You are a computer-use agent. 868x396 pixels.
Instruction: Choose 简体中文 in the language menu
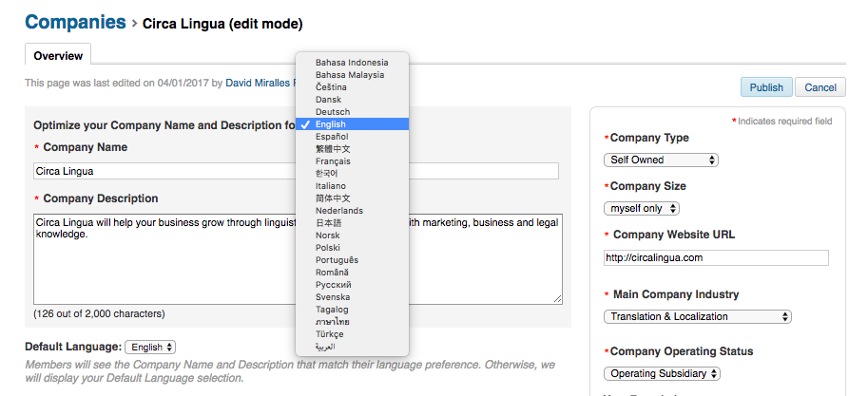352,198
